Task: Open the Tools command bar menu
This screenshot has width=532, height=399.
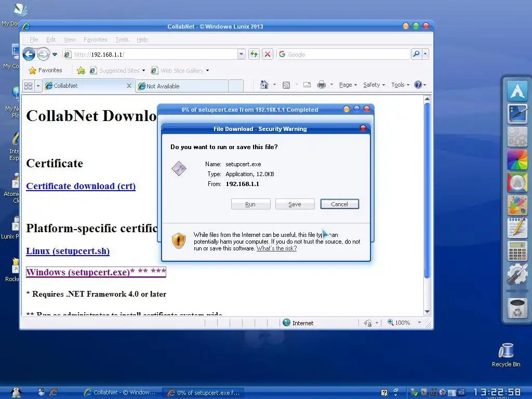Action: (x=400, y=85)
